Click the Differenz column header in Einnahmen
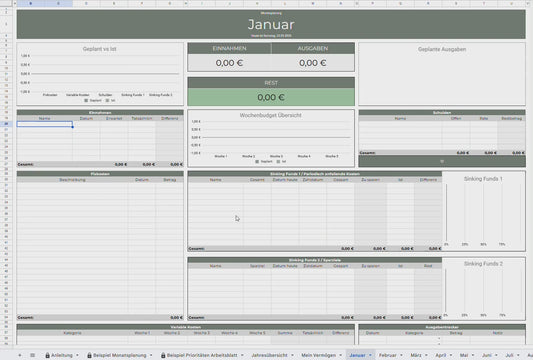533x360 pixels. pyautogui.click(x=170, y=119)
